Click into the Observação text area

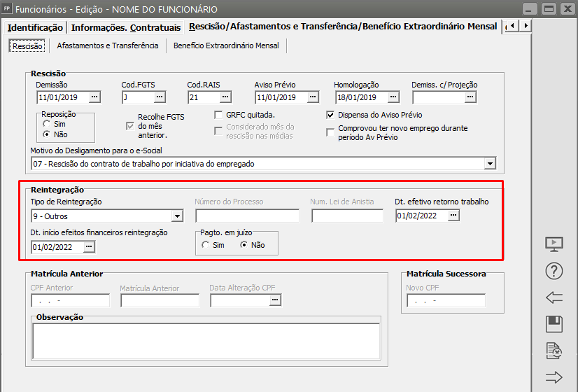[x=206, y=340]
